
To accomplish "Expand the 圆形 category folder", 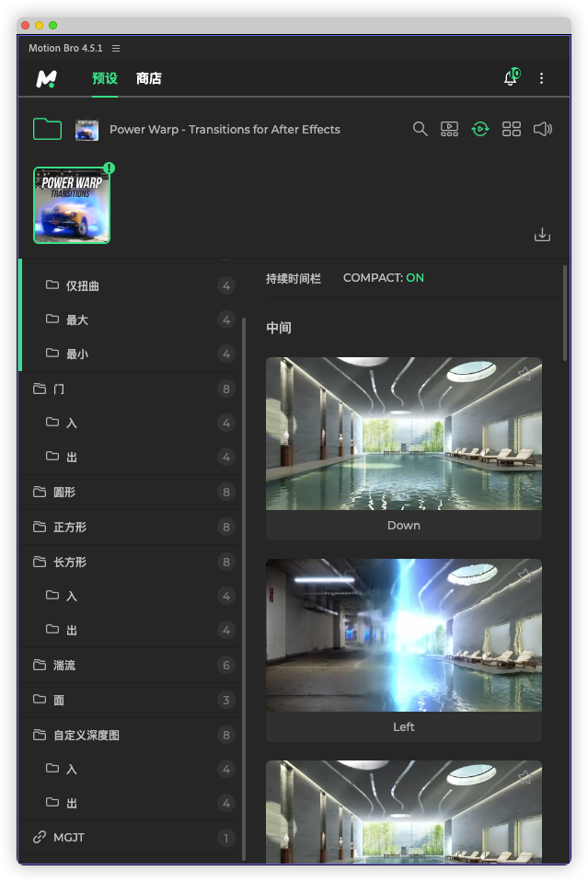I will click(131, 493).
